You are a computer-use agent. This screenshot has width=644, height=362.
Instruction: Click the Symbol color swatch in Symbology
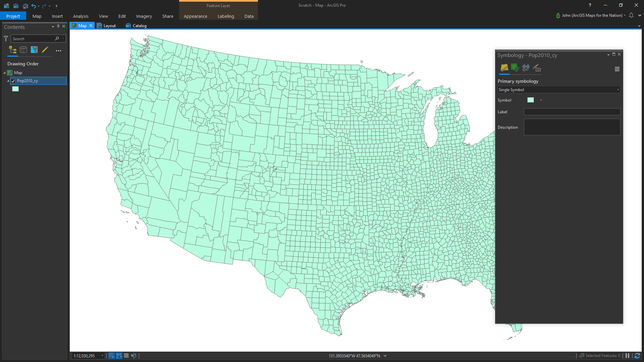pos(531,100)
